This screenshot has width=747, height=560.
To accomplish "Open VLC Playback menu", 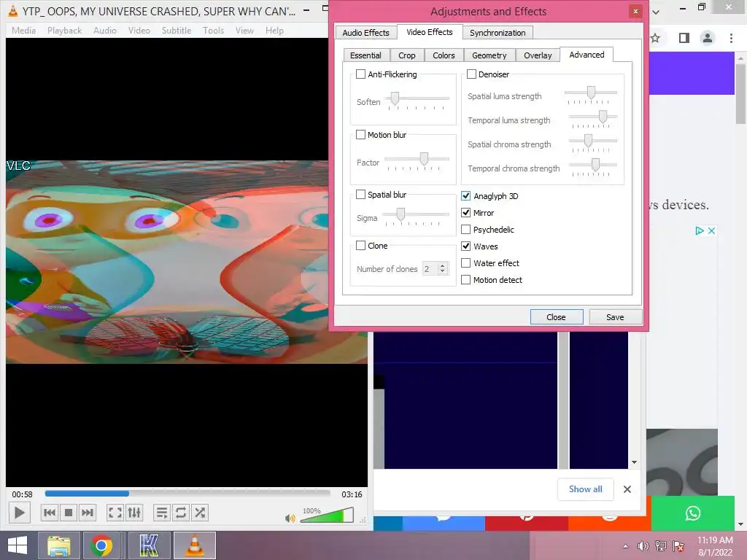I will [64, 31].
